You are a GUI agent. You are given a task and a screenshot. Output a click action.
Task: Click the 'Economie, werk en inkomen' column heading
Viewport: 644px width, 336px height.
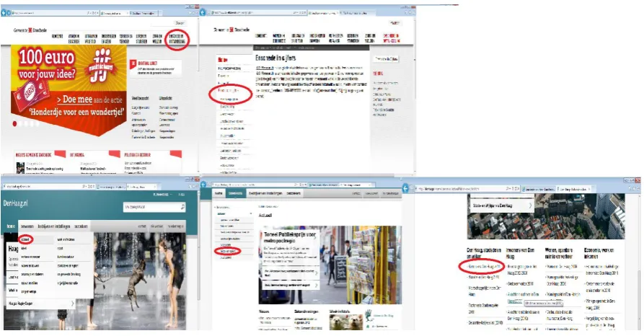599,253
